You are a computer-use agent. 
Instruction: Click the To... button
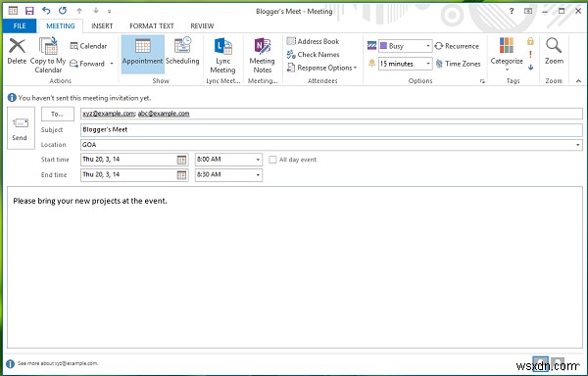pos(58,114)
